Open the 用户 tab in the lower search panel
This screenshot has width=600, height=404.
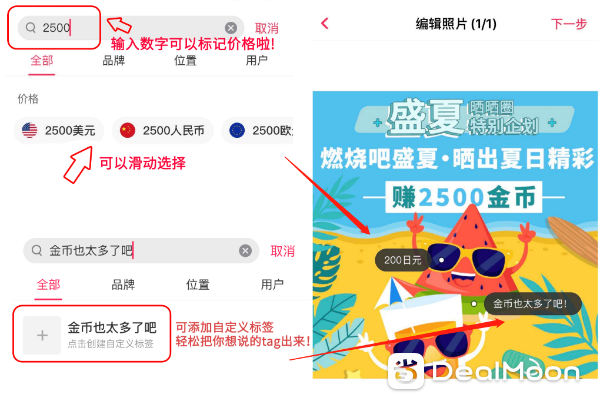tap(272, 285)
